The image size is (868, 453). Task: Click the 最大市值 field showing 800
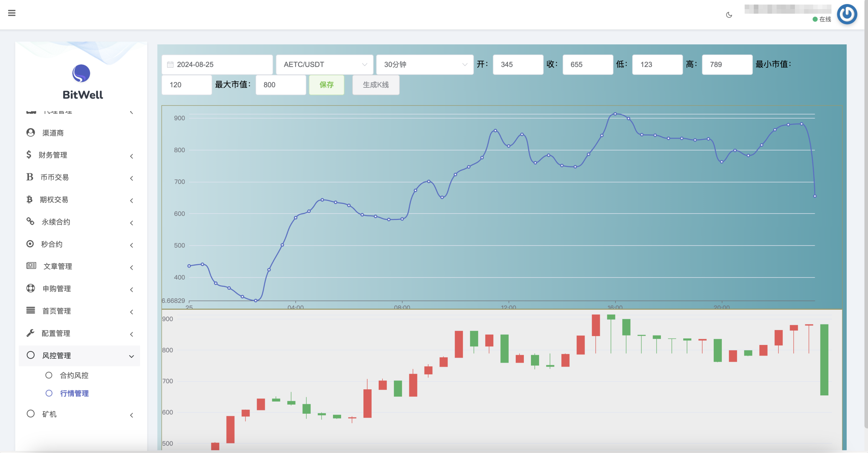click(x=281, y=85)
